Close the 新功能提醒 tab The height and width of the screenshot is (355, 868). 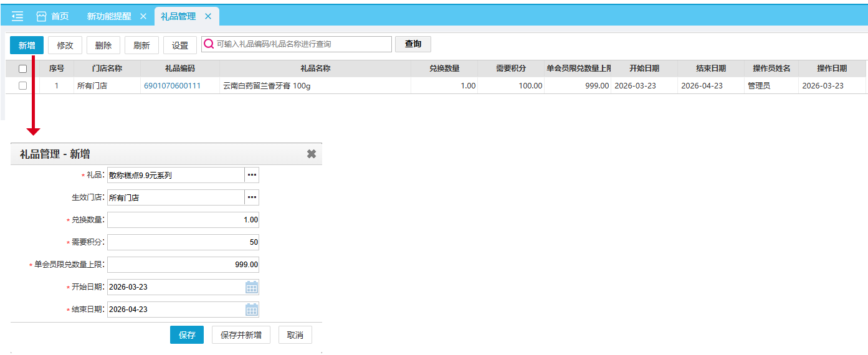coord(143,16)
